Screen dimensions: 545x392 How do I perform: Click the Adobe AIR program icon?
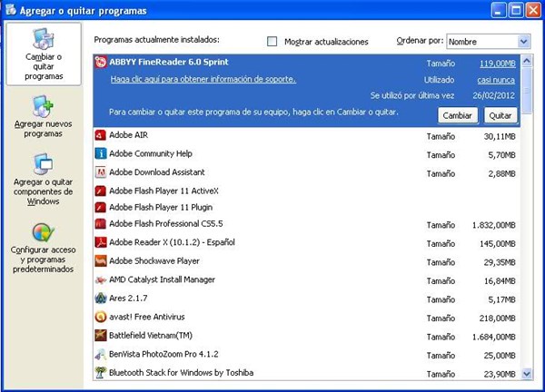click(x=101, y=135)
